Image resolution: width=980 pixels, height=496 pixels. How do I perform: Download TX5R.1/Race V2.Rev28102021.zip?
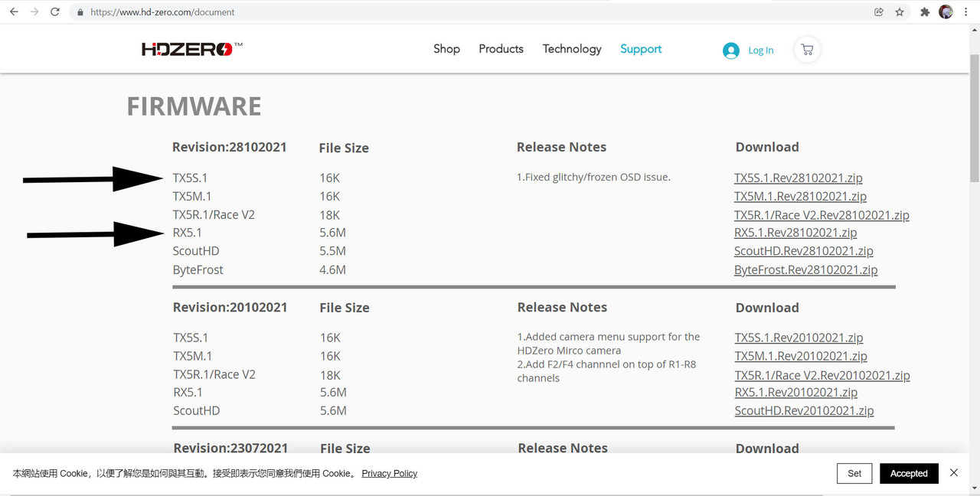pyautogui.click(x=822, y=215)
